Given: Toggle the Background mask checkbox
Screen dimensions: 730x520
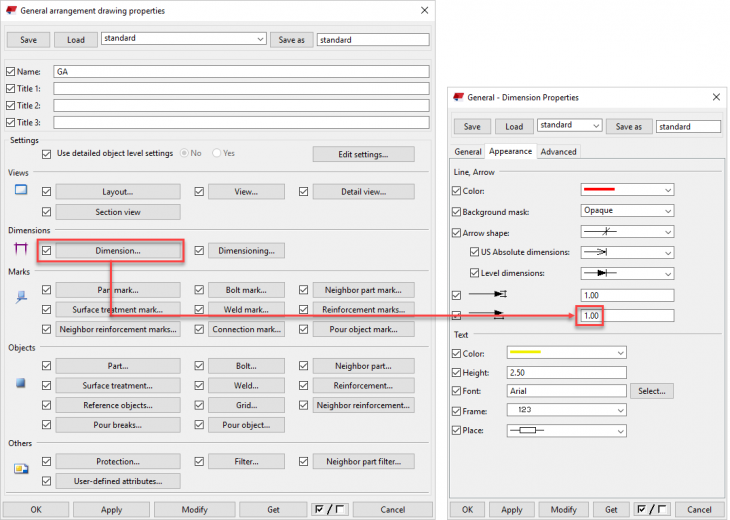Looking at the screenshot, I should point(457,212).
